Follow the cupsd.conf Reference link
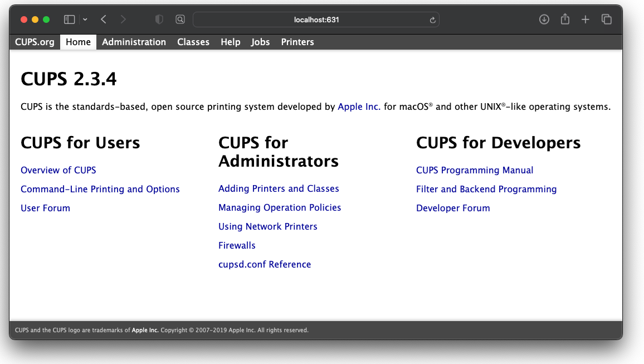Viewport: 644px width, 364px height. (265, 264)
